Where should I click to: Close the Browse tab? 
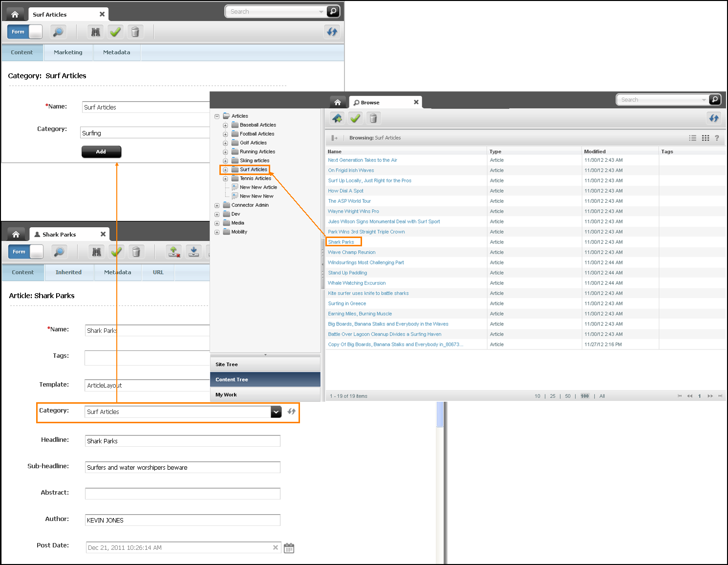click(x=416, y=102)
